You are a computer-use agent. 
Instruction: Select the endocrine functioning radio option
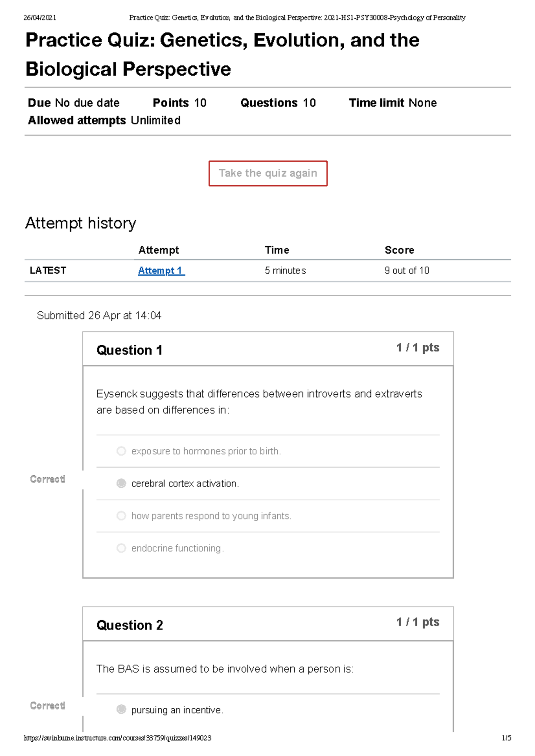[x=121, y=548]
